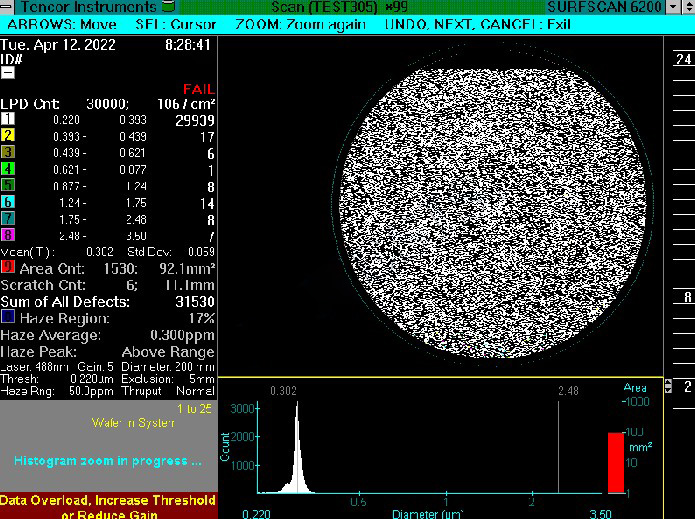Click the ID# minus box icon
The height and width of the screenshot is (519, 695).
pyautogui.click(x=7, y=73)
